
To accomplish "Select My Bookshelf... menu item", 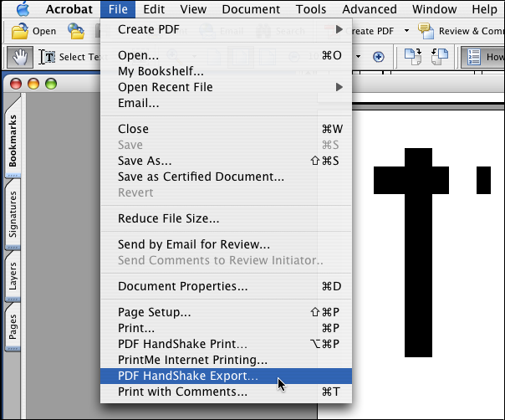I will pos(226,71).
